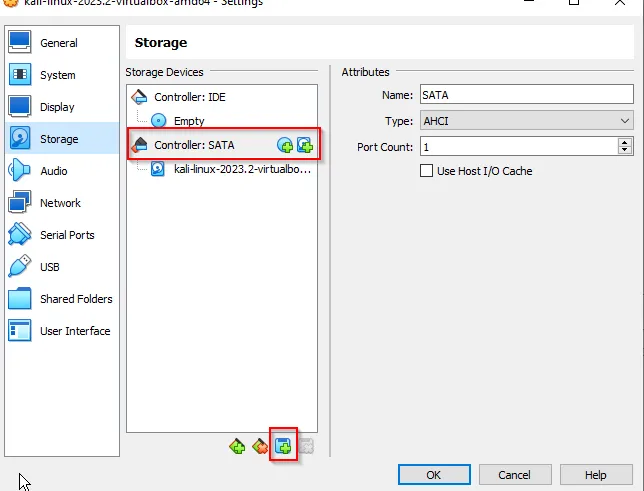Viewport: 644px width, 491px height.
Task: Open the General settings category
Action: point(59,43)
